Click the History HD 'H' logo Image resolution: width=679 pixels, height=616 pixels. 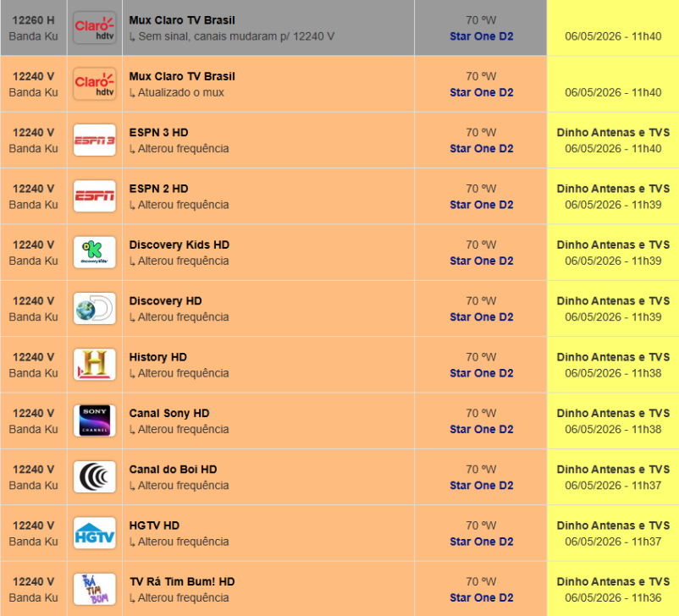(x=95, y=365)
